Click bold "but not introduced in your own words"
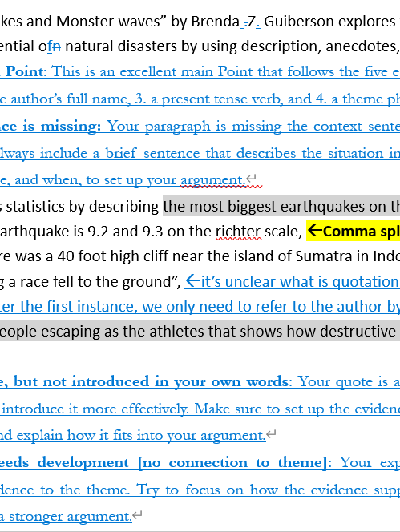Screen dimensions: 400x532 [151, 381]
